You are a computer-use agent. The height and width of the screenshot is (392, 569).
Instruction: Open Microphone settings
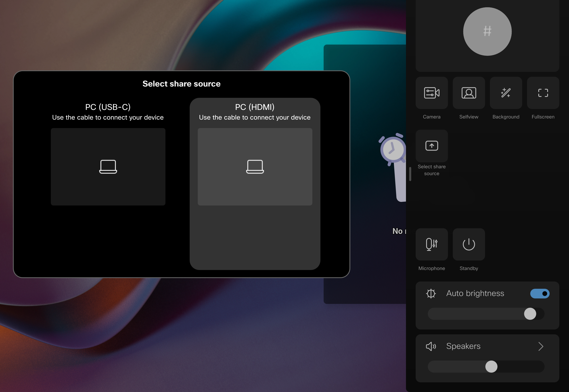pos(432,244)
